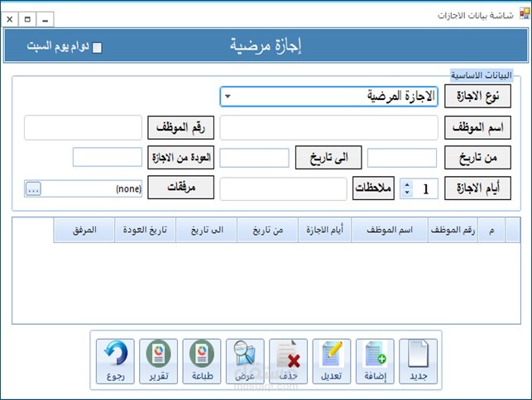This screenshot has width=532, height=400.
Task: Click the اسم الموظف label button
Action: [477, 127]
